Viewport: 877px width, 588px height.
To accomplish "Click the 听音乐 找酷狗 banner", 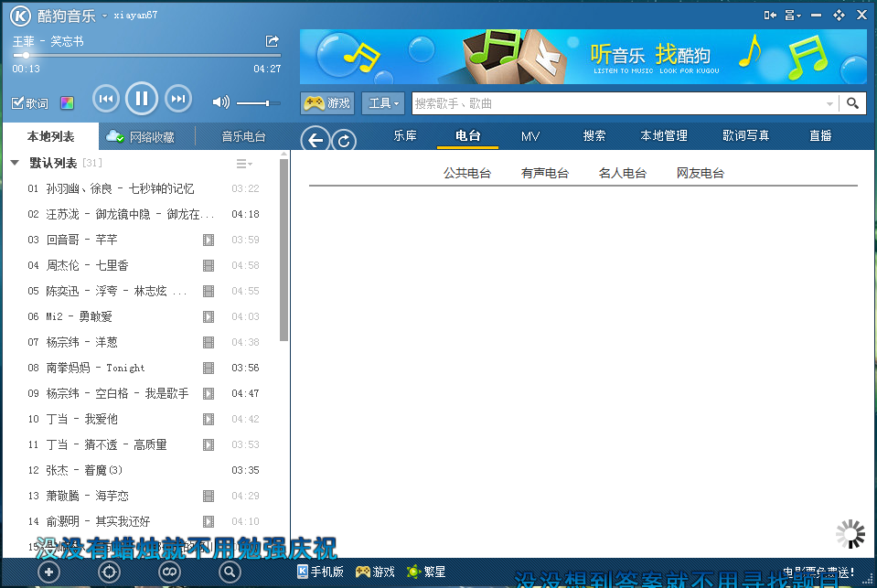I will coord(583,57).
